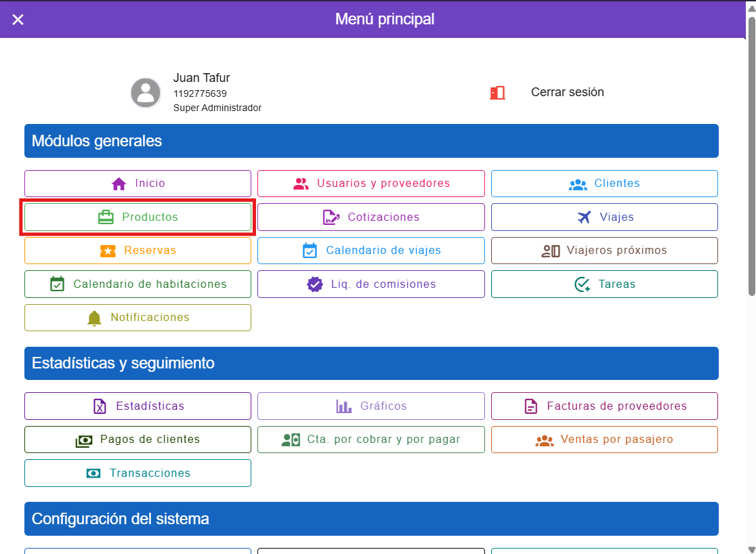Open Calendario de viajes
This screenshot has height=554, width=756.
coord(371,251)
